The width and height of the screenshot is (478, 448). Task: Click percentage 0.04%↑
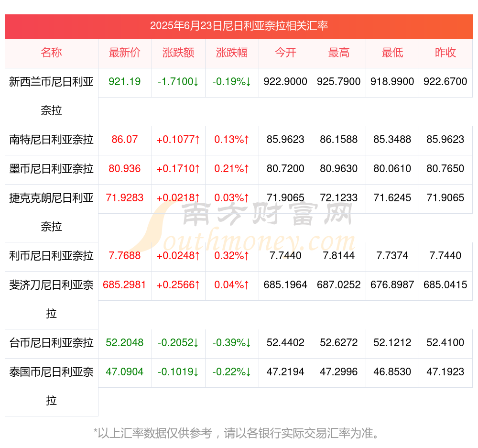pos(232,285)
